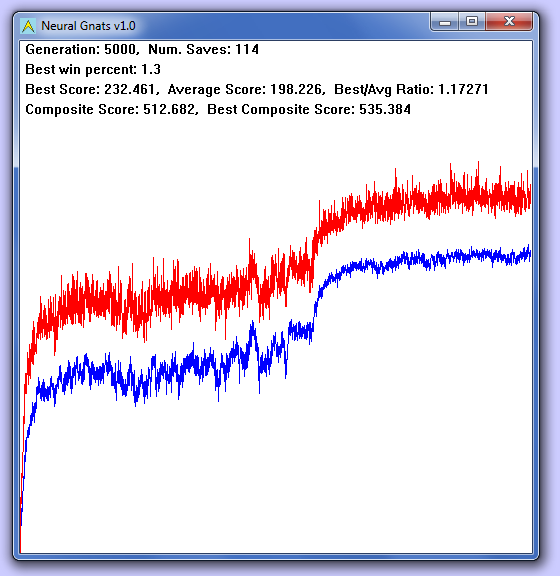Click the Average Score: 198.226 value
This screenshot has width=560, height=576.
(245, 89)
